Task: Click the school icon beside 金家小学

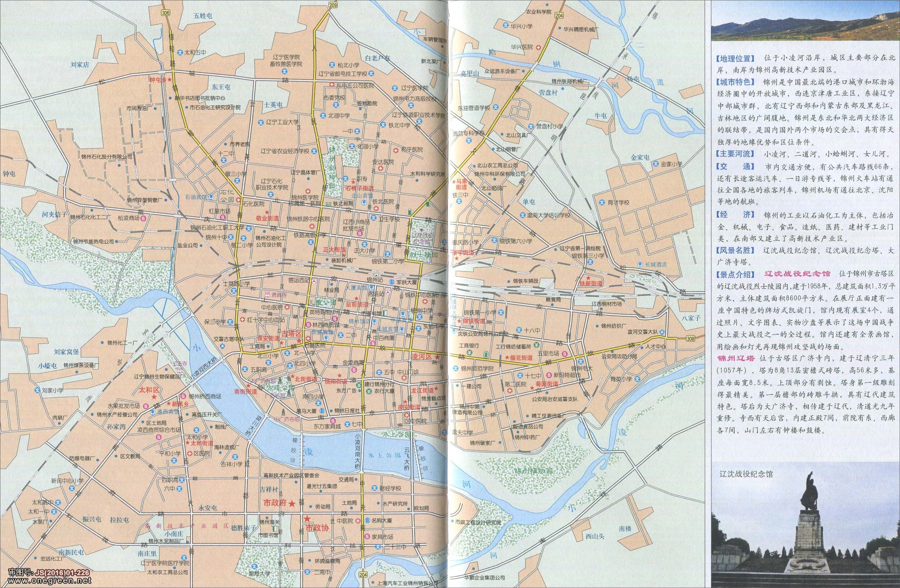Action: [x=656, y=164]
